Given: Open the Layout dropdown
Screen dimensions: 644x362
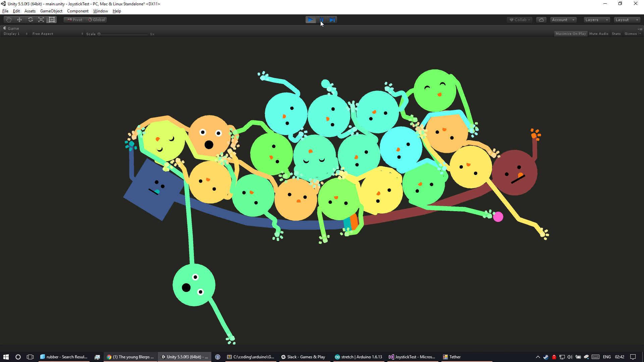Looking at the screenshot, I should pyautogui.click(x=627, y=20).
